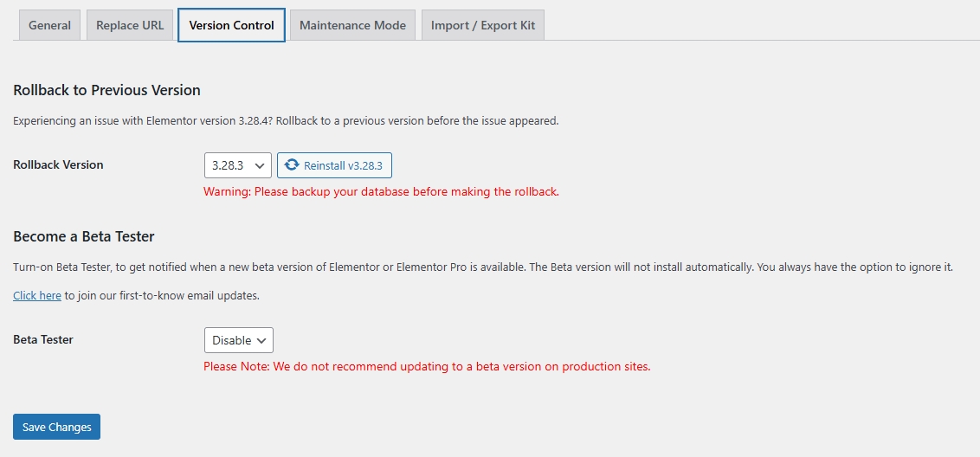Viewport: 980px width, 457px height.
Task: Click the refresh arrows icon beside Reinstall
Action: [292, 165]
